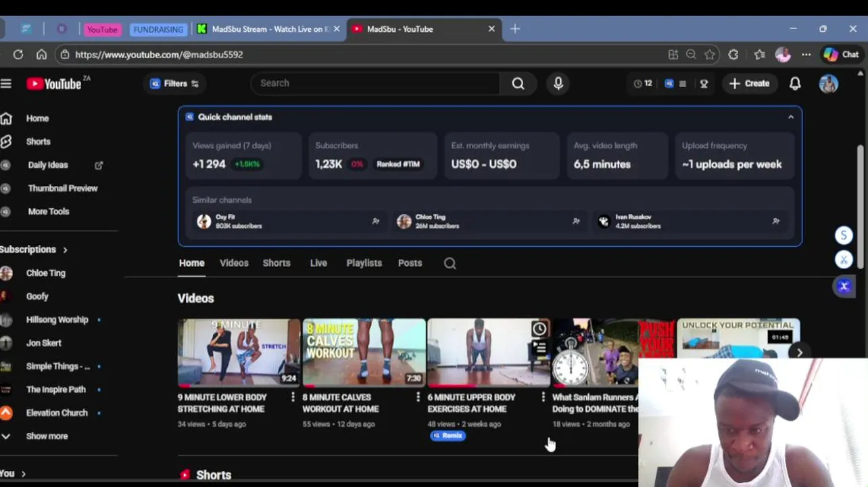Switch to the Posts tab

coord(410,263)
